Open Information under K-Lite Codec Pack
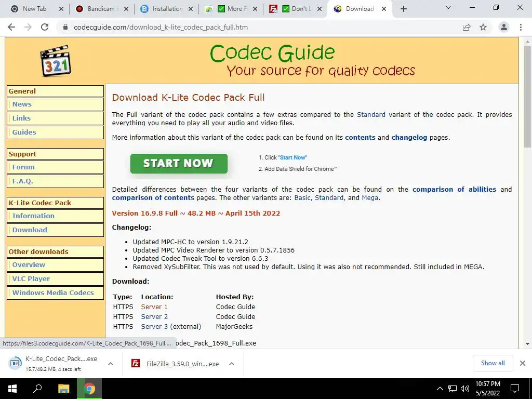 pos(55,216)
